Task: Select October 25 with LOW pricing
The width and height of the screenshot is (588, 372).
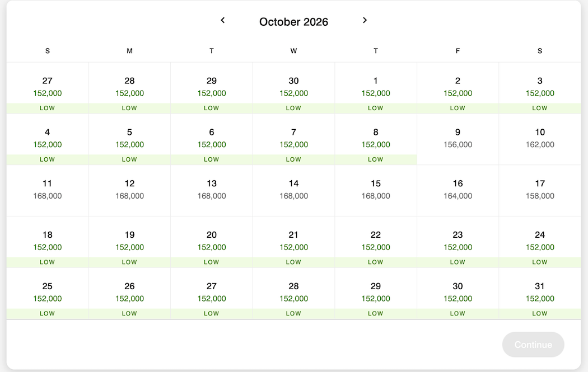Action: pos(47,292)
